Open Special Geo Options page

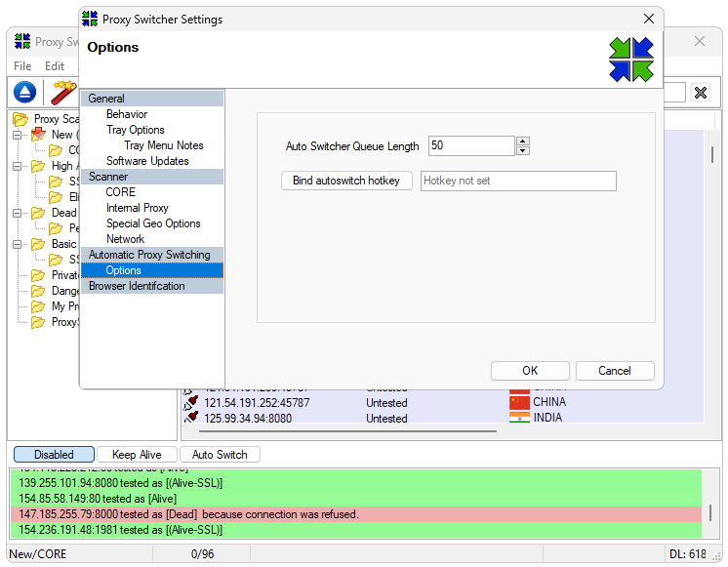click(x=153, y=223)
